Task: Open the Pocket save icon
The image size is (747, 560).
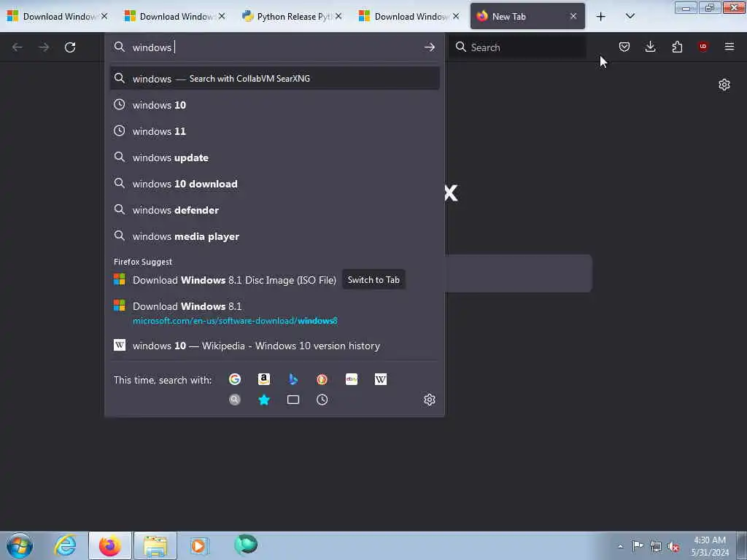Action: click(624, 47)
